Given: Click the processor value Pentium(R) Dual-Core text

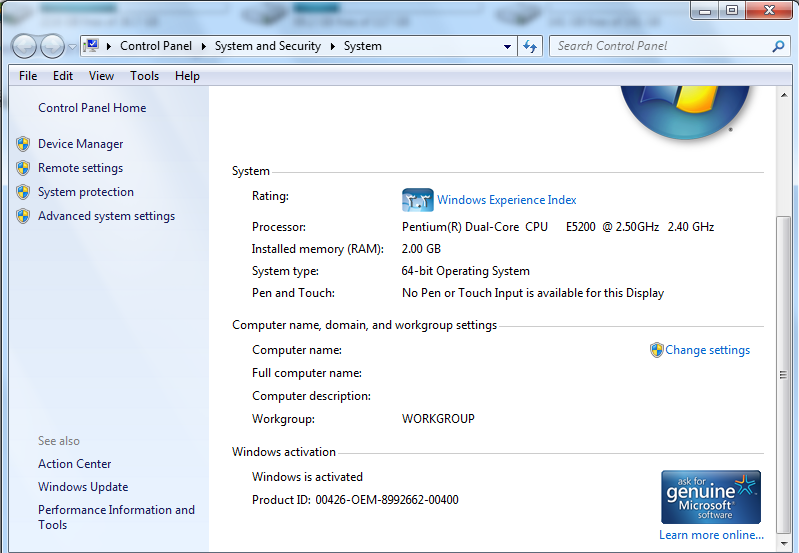Looking at the screenshot, I should 558,227.
